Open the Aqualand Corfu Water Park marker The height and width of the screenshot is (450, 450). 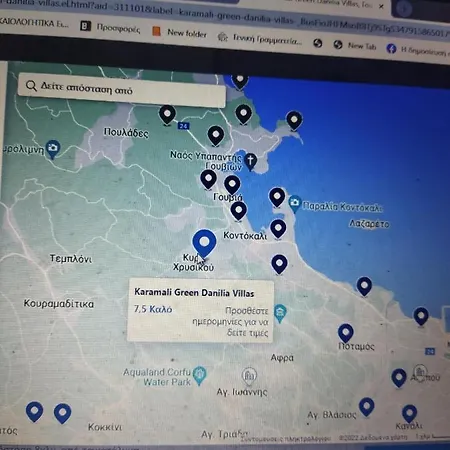[x=200, y=375]
